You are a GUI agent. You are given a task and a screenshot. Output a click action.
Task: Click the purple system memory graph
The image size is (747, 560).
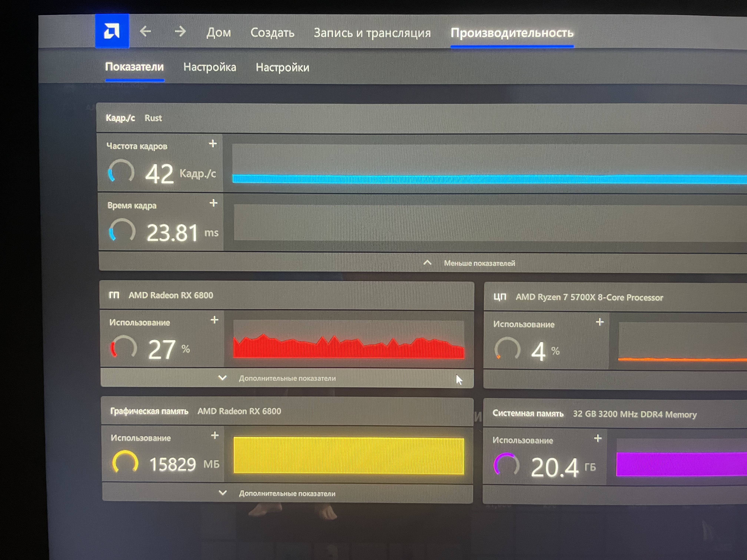pyautogui.click(x=681, y=458)
